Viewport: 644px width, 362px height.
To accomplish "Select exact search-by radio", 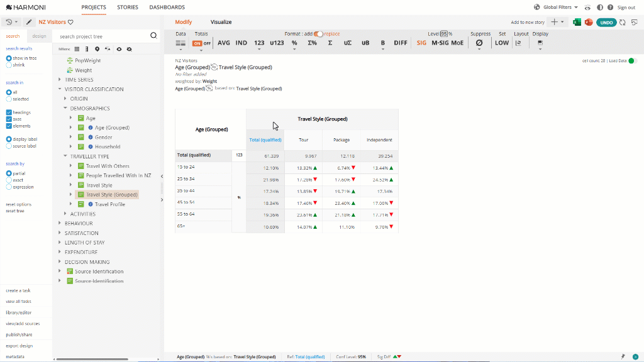I will [x=9, y=180].
